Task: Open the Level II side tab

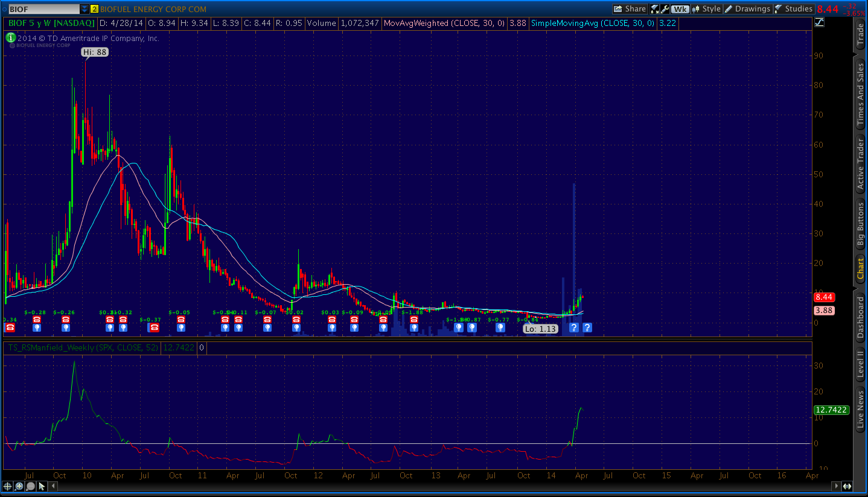Action: point(860,364)
